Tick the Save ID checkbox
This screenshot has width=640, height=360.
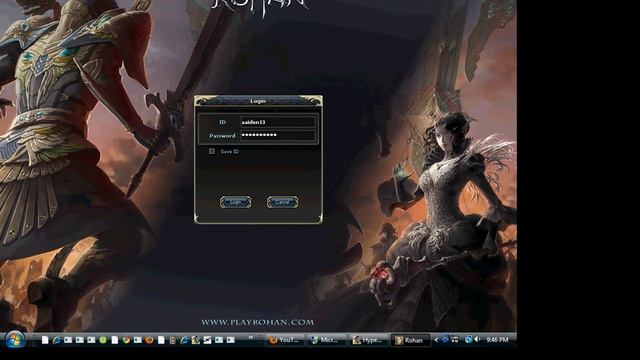point(212,151)
